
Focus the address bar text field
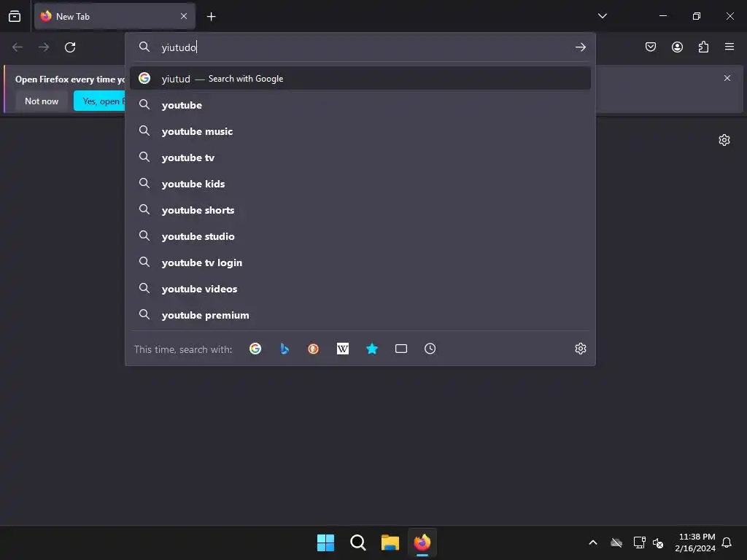pos(362,47)
